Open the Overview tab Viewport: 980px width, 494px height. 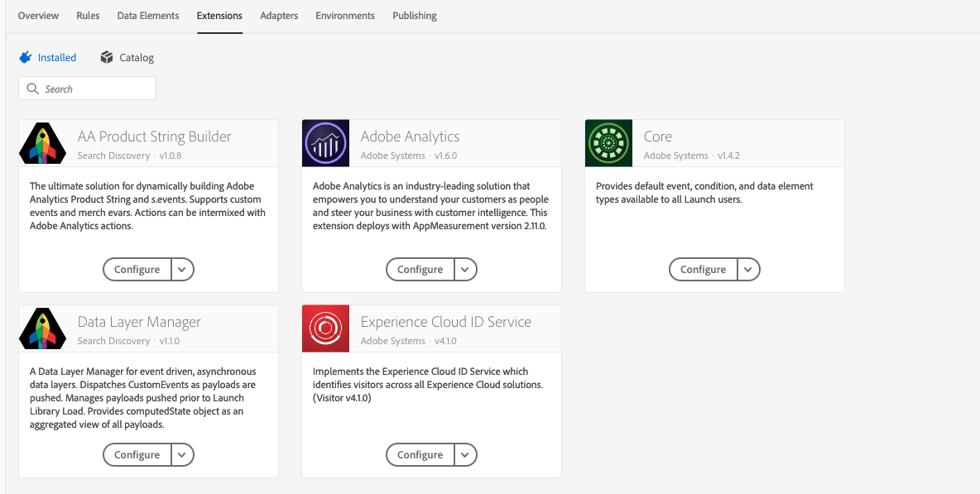[38, 16]
